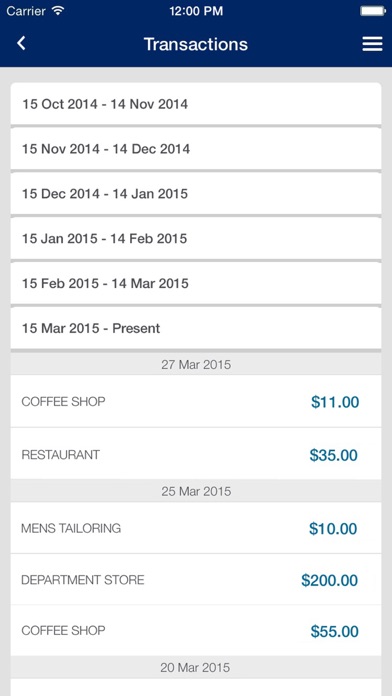
Task: Expand 15 Oct 2014 - 14 Nov 2014 period
Action: (196, 104)
